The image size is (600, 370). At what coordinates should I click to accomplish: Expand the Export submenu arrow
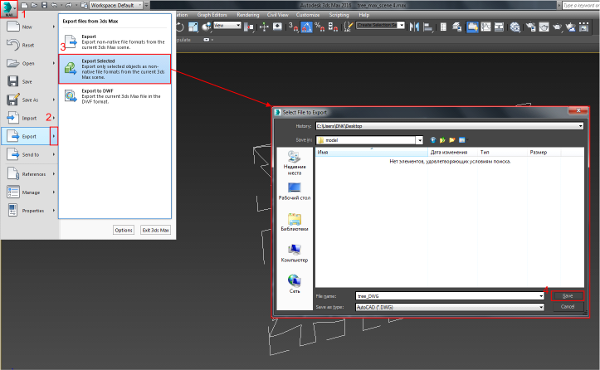[x=54, y=136]
